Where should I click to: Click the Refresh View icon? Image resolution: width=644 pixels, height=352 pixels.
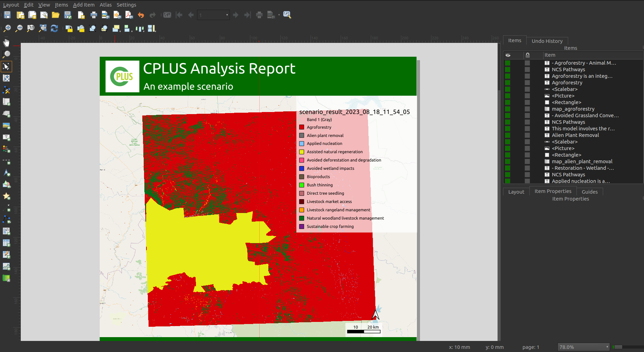tap(54, 28)
